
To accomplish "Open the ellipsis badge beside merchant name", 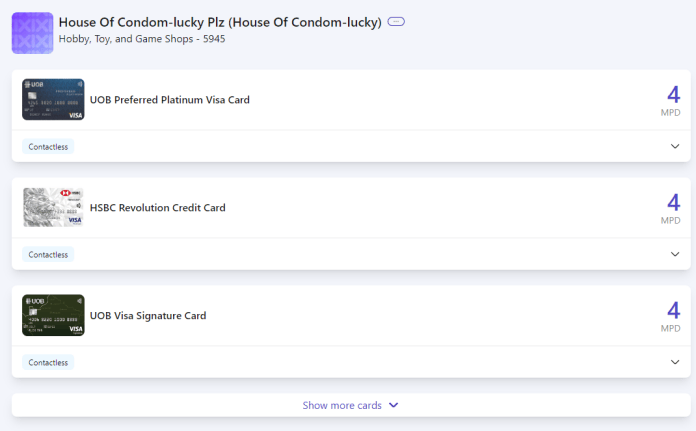I will (396, 21).
